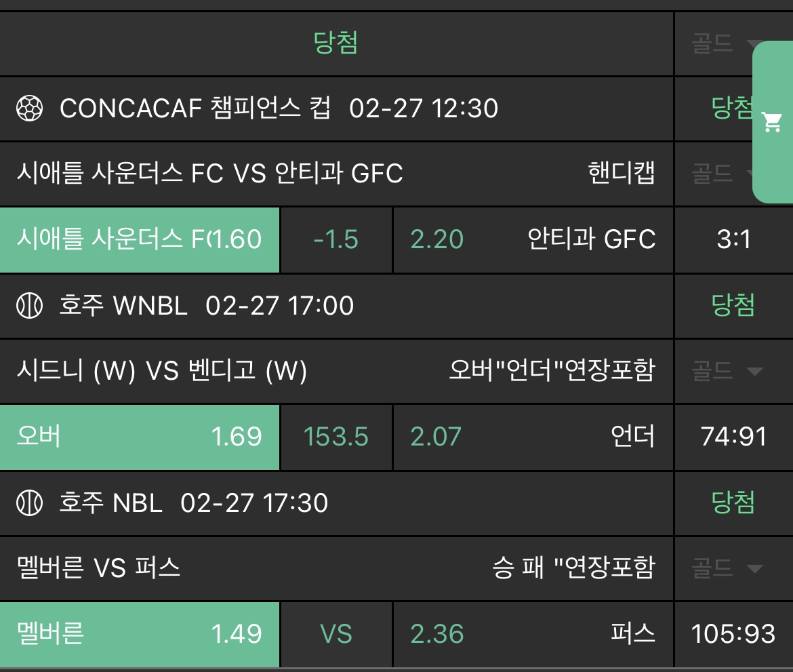Click the 당첨 header at the top

pos(336,43)
